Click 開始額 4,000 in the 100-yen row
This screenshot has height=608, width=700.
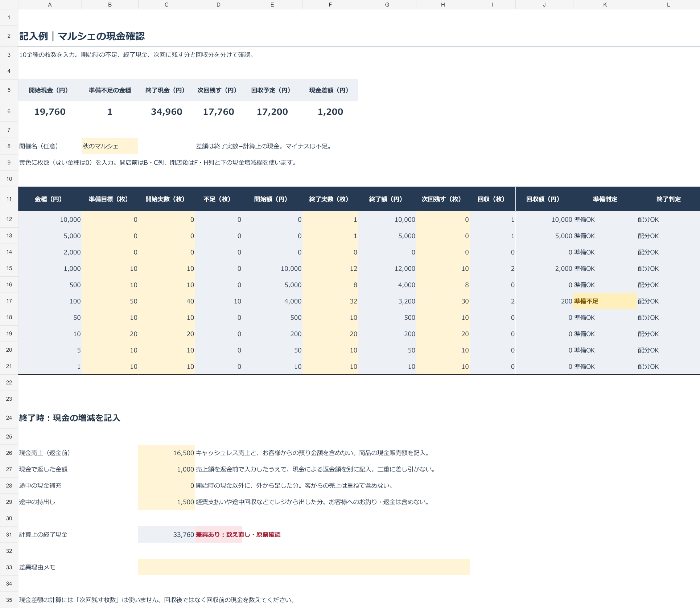[x=272, y=301]
